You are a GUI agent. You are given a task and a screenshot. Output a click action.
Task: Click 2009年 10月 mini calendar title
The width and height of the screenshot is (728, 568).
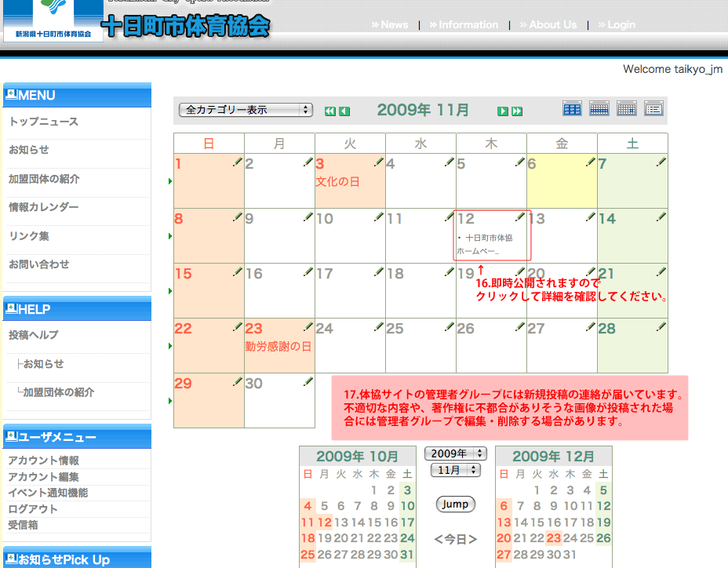(357, 457)
